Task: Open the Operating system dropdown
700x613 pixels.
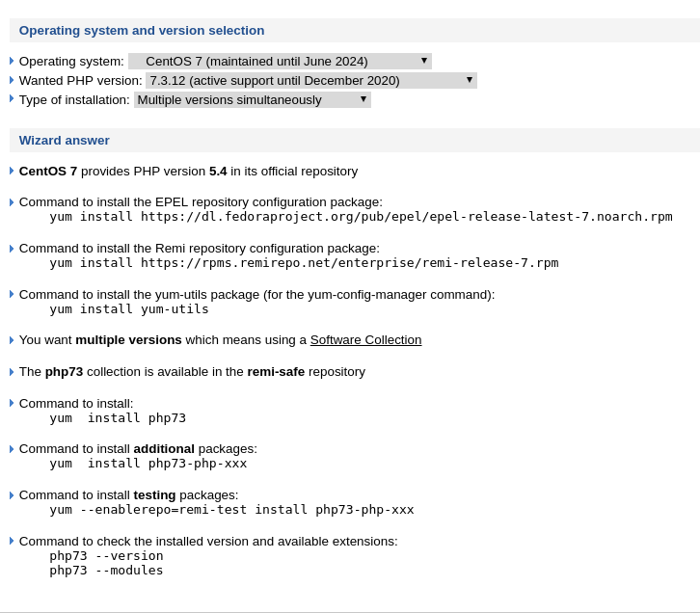Action: point(280,61)
